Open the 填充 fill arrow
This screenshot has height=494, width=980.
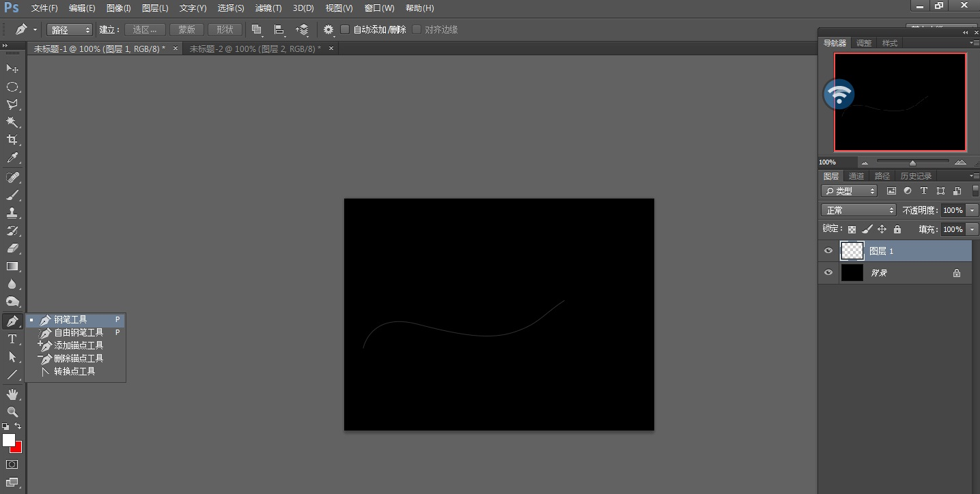(x=972, y=229)
